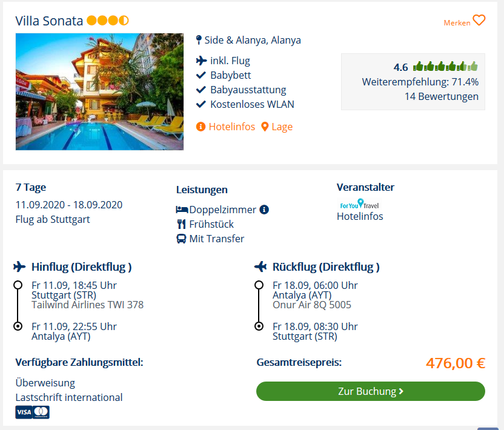Click the bus icon beside Mit Transfer
Image resolution: width=504 pixels, height=430 pixels.
coord(181,239)
